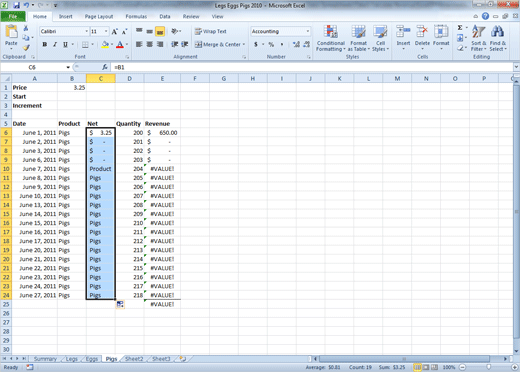
Task: Open Sort & Filter menu
Action: 479,38
